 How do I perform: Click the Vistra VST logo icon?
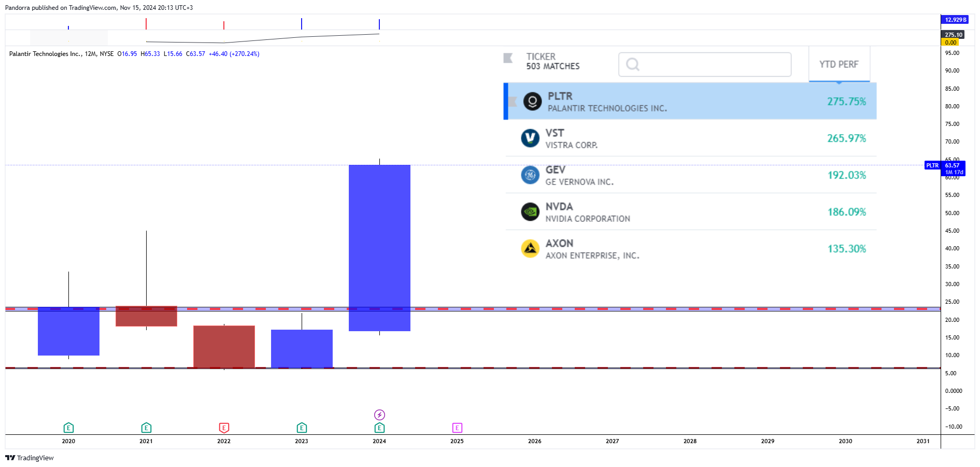click(x=530, y=138)
